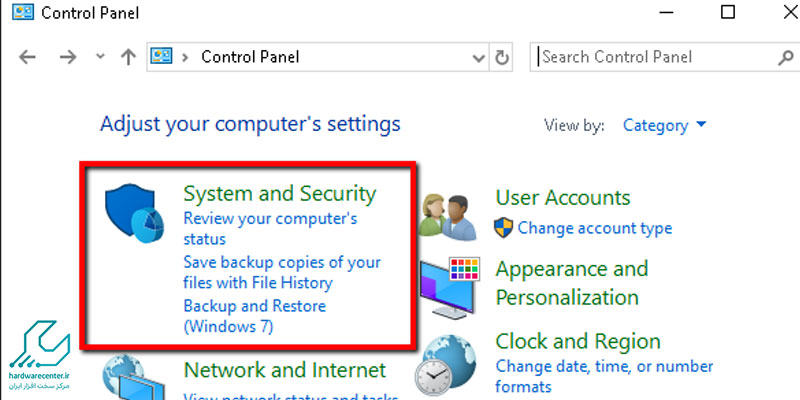Open Change account type link
The height and width of the screenshot is (400, 800).
[595, 228]
